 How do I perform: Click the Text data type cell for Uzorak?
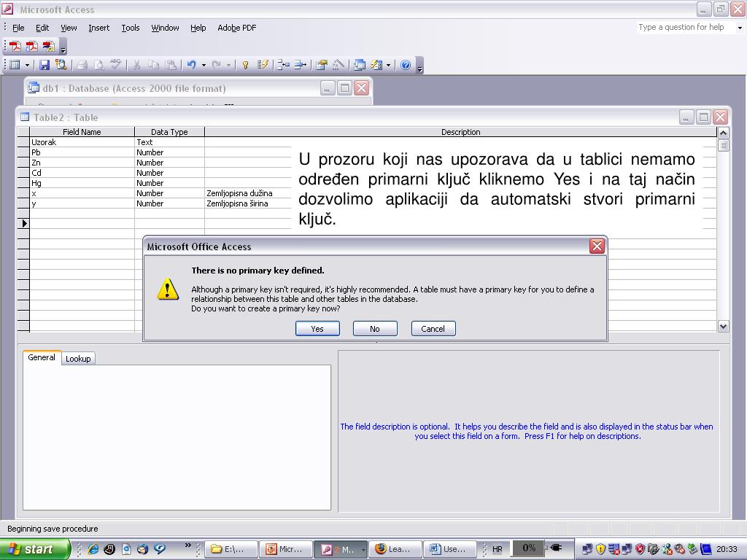[x=169, y=142]
